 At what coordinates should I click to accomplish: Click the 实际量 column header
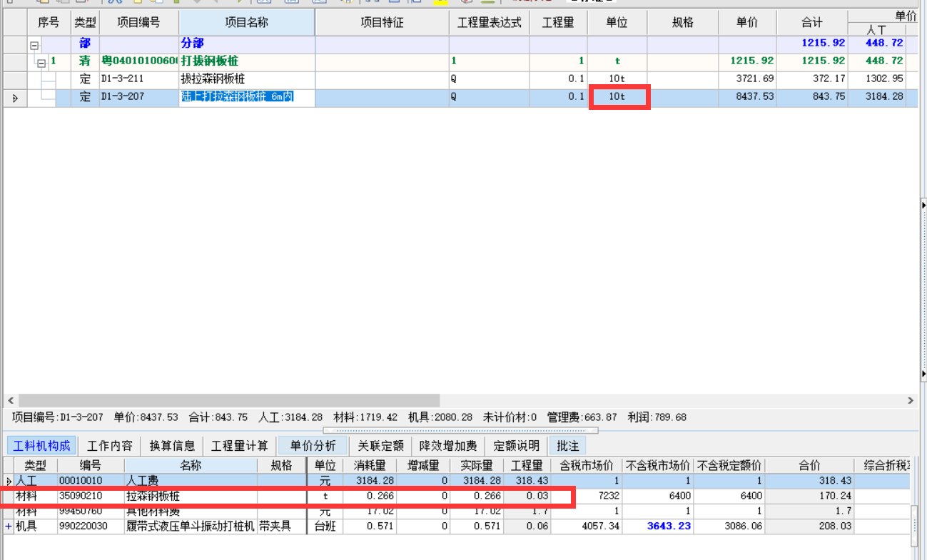(477, 466)
